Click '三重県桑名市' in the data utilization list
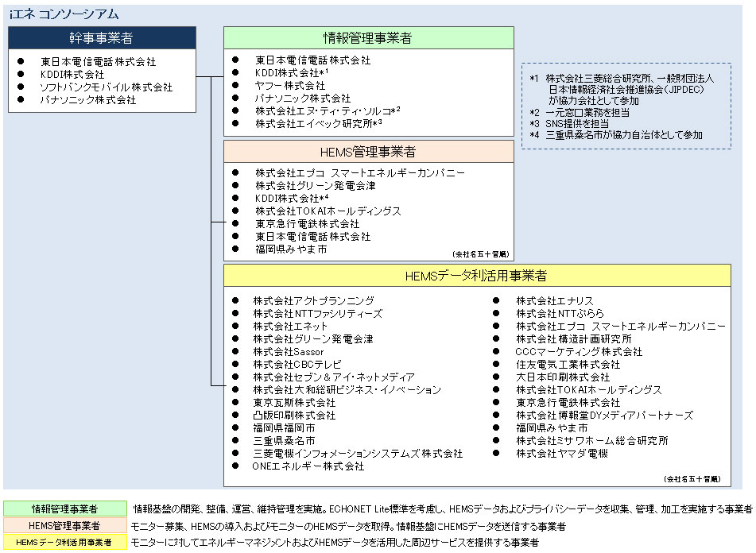Image resolution: width=756 pixels, height=553 pixels. coord(284,440)
